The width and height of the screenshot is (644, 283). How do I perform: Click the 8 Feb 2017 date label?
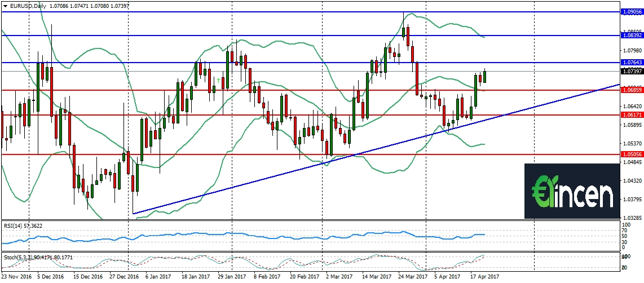pos(267,277)
